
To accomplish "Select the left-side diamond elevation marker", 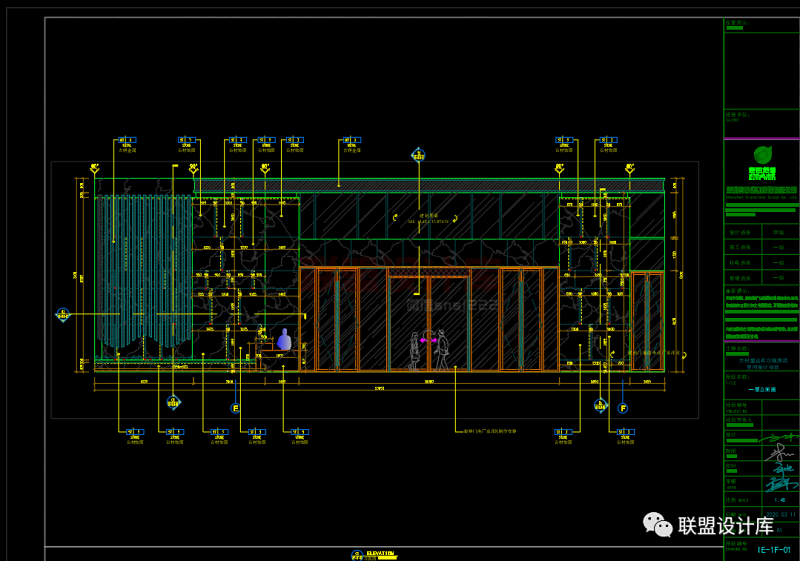I will [x=63, y=314].
